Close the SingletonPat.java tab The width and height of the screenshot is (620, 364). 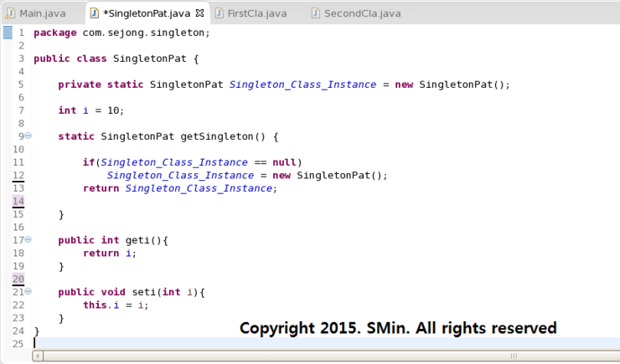(199, 13)
